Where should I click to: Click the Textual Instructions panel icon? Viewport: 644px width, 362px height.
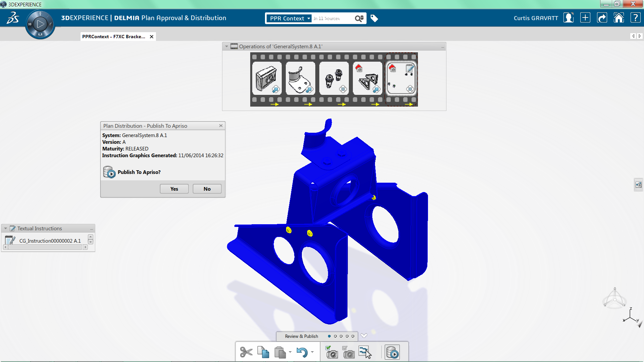click(x=13, y=228)
